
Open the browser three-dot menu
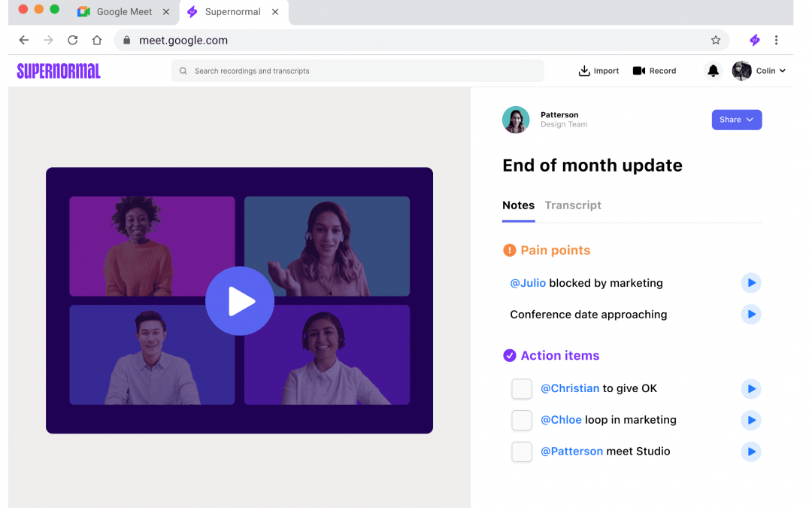(x=776, y=41)
